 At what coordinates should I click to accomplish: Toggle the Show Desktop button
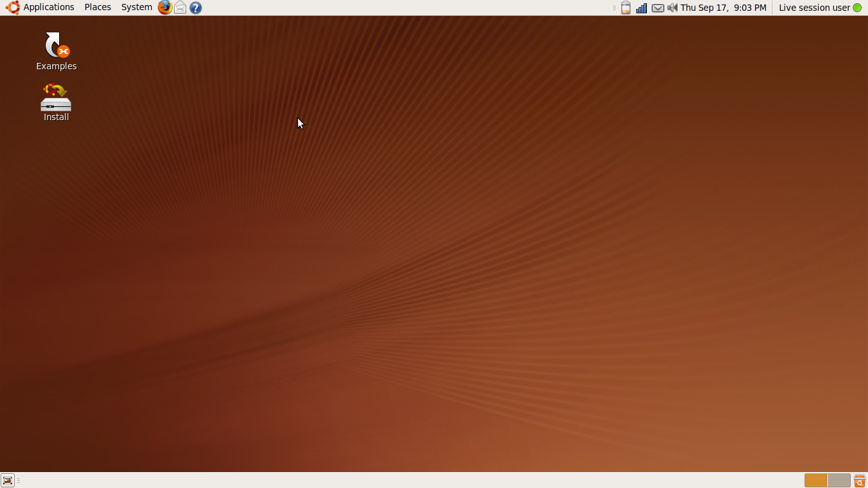click(8, 480)
